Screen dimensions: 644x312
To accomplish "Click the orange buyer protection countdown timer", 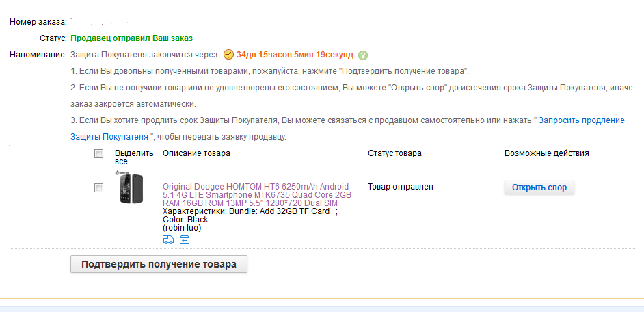I will (x=295, y=55).
